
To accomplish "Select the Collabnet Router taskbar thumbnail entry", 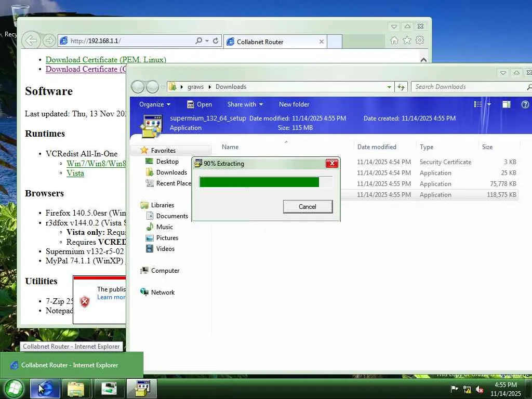I will tap(72, 365).
